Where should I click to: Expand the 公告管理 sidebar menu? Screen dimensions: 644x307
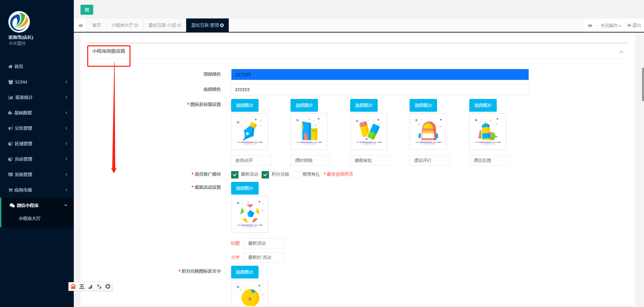37,128
